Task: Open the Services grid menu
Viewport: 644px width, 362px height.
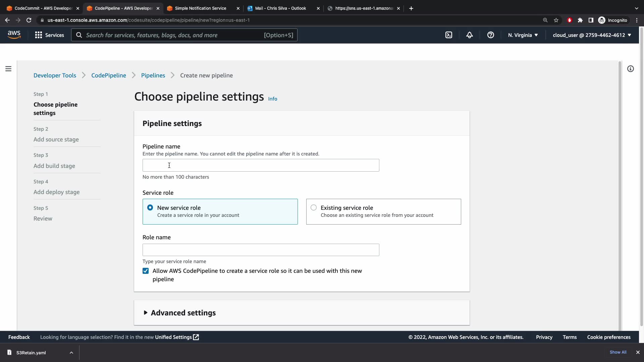Action: tap(49, 35)
